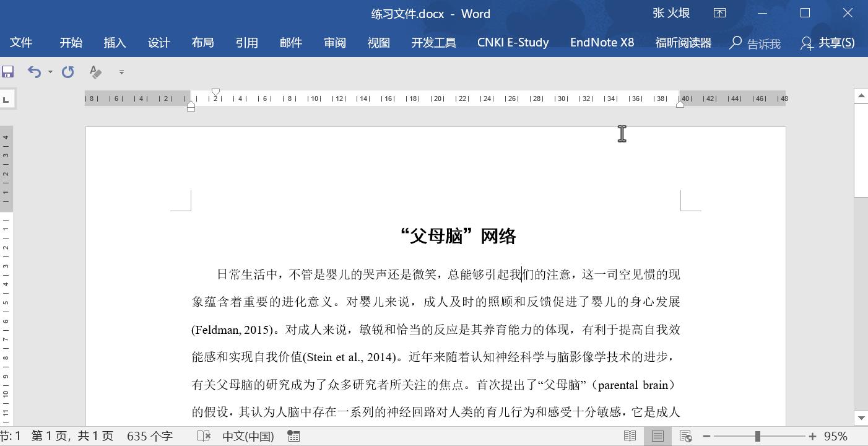
Task: Open Ribbon Display Options
Action: tap(719, 13)
